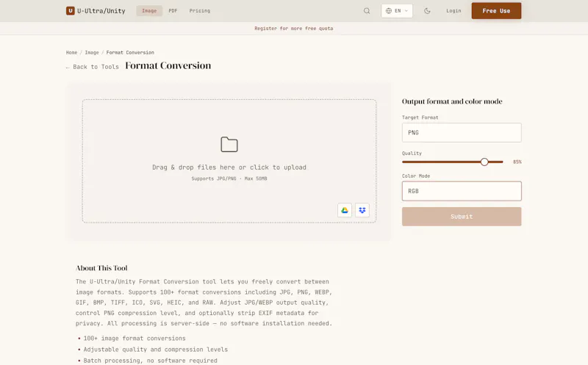Viewport: 588px width, 365px height.
Task: Click Register for more free quota
Action: tap(293, 29)
